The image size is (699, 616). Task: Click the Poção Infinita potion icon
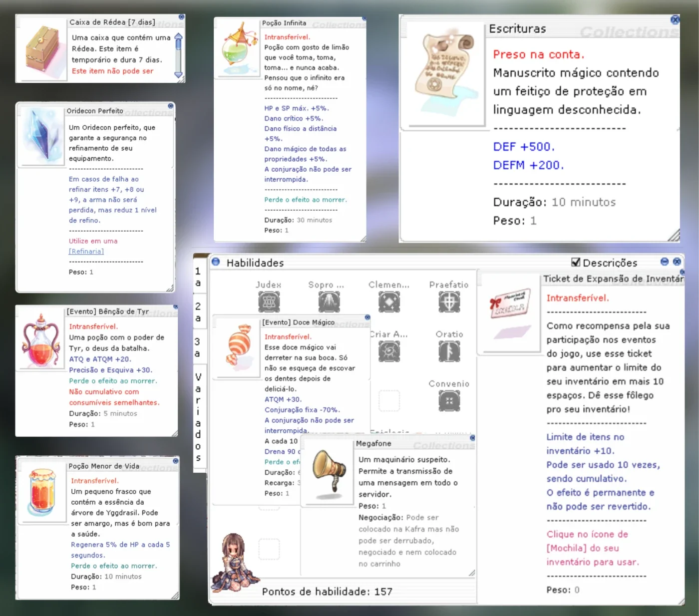pyautogui.click(x=239, y=48)
